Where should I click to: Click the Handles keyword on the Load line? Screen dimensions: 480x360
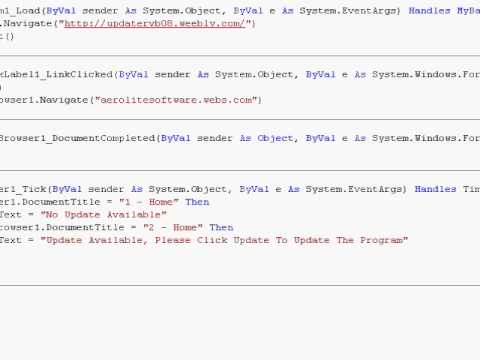tap(429, 11)
